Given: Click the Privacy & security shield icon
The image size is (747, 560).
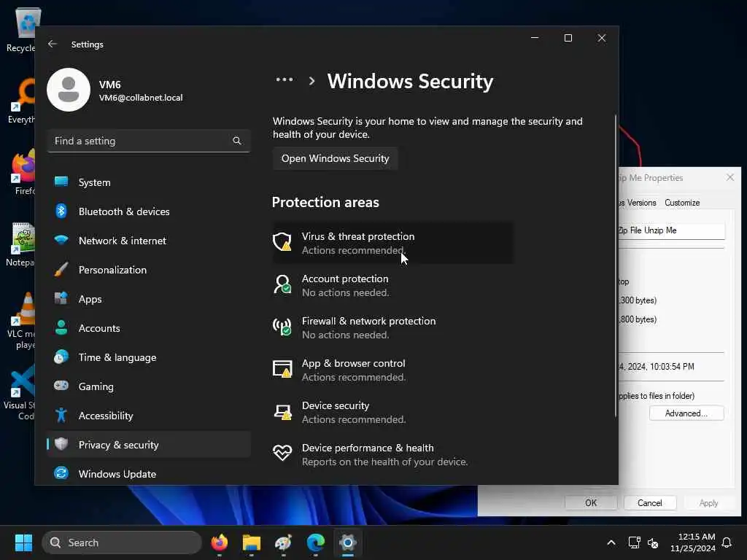Looking at the screenshot, I should click(61, 444).
